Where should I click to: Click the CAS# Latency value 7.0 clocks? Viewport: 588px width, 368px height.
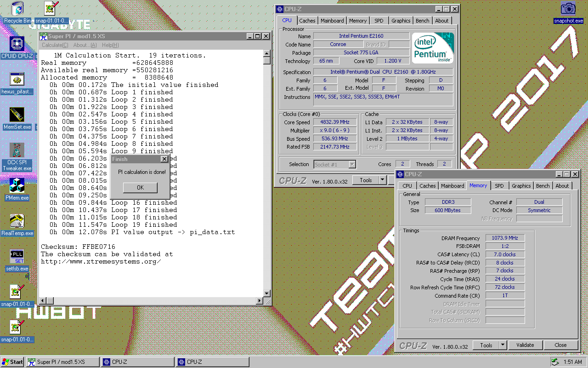[505, 254]
